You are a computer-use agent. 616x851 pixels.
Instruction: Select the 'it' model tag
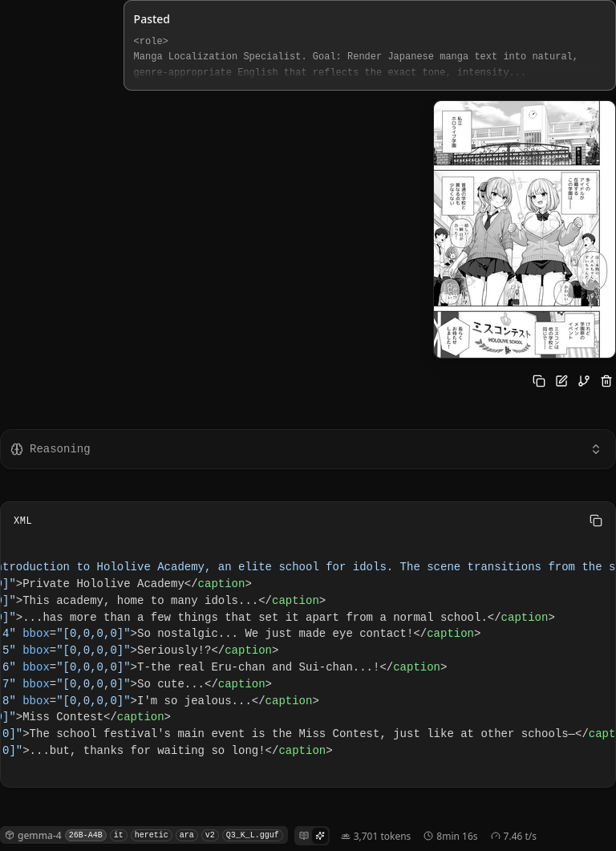click(x=119, y=835)
